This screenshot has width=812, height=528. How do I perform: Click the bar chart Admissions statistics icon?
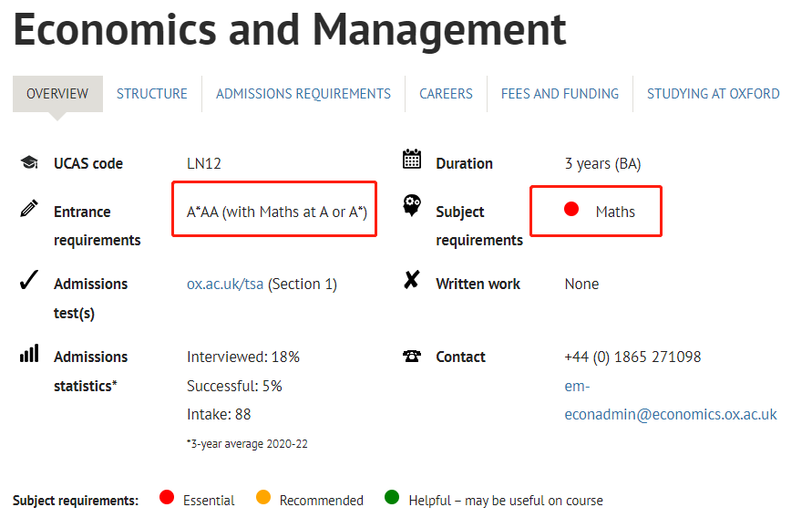click(x=29, y=354)
